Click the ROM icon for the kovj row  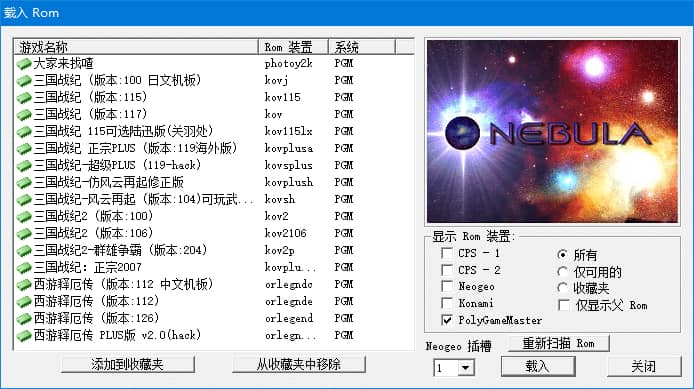tap(24, 81)
